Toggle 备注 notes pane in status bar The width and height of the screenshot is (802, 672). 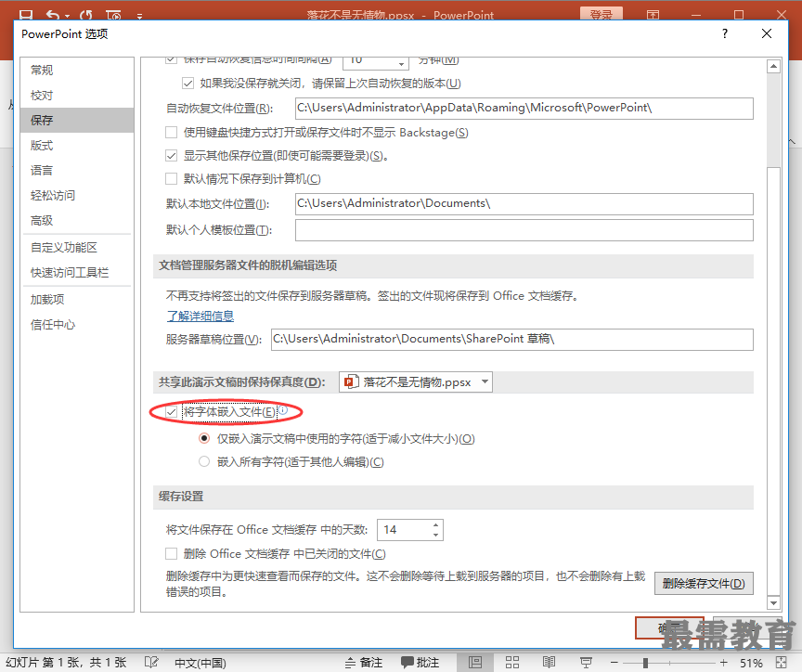[x=364, y=663]
